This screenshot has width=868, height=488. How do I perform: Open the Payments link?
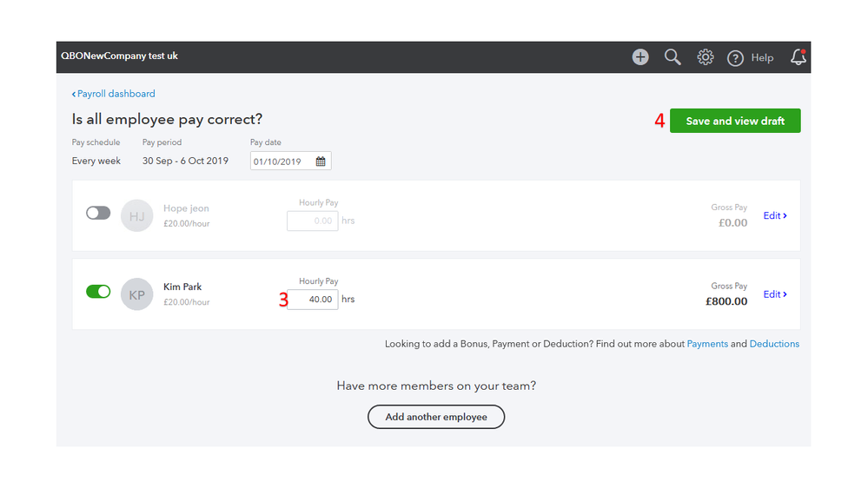click(707, 344)
